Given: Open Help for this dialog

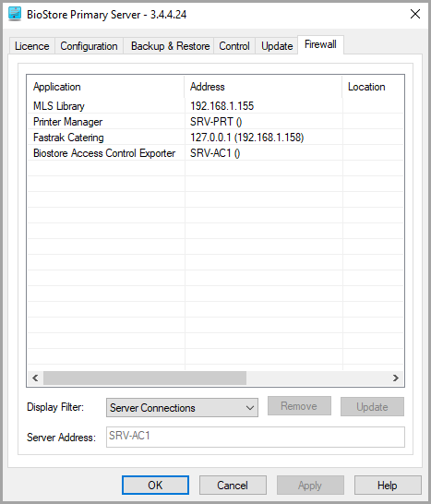Looking at the screenshot, I should click(388, 485).
